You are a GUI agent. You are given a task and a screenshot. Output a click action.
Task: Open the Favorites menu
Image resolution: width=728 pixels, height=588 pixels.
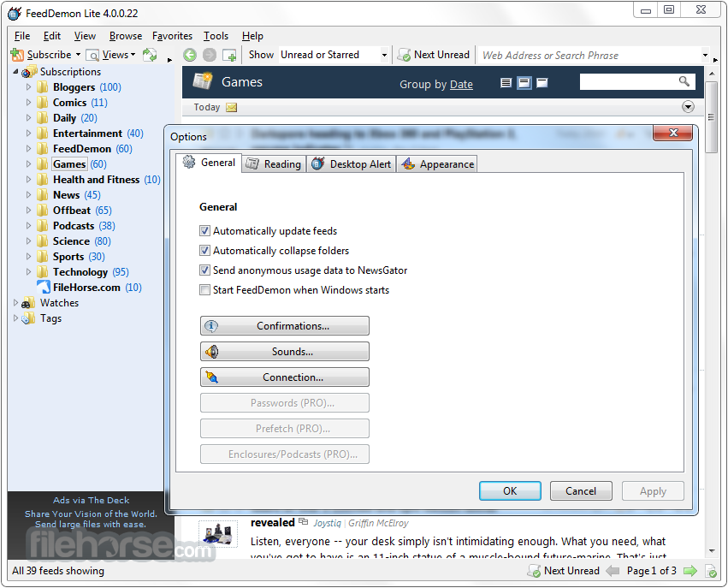172,36
